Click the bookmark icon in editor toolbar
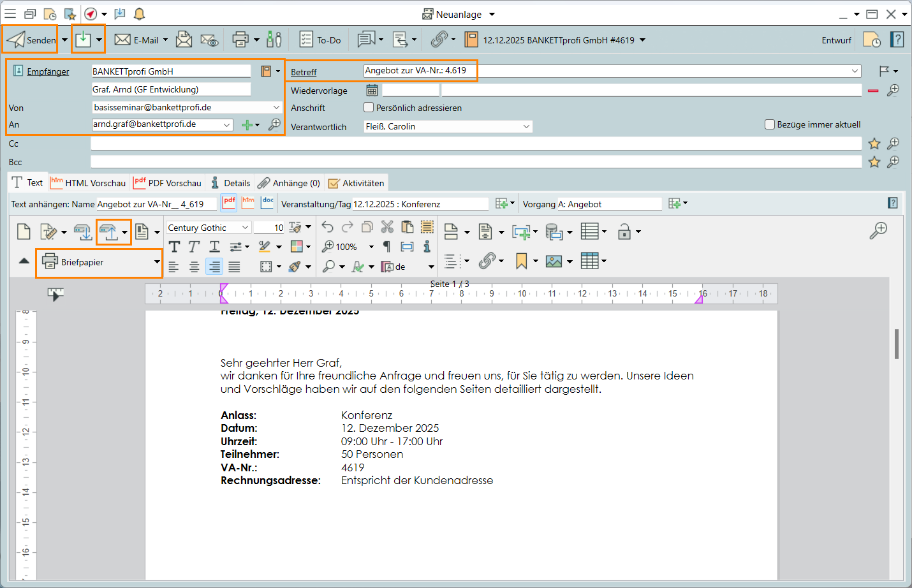The height and width of the screenshot is (588, 912). click(522, 261)
